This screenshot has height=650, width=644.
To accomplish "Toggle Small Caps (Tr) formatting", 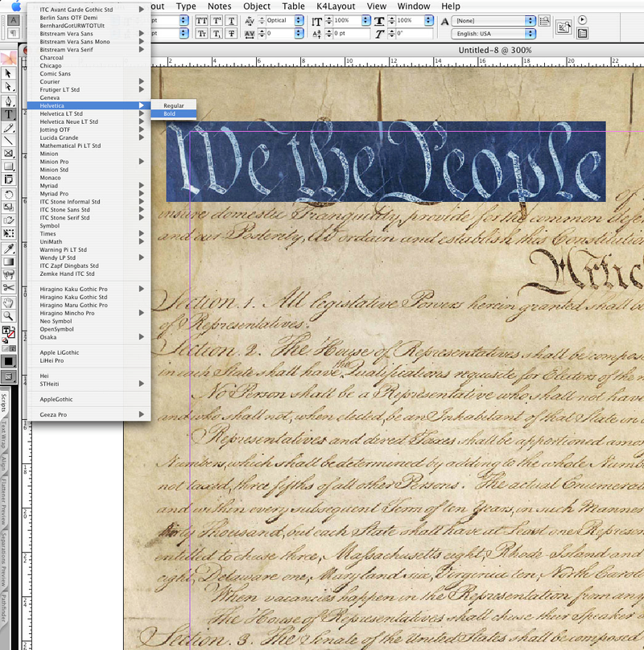I will point(202,34).
